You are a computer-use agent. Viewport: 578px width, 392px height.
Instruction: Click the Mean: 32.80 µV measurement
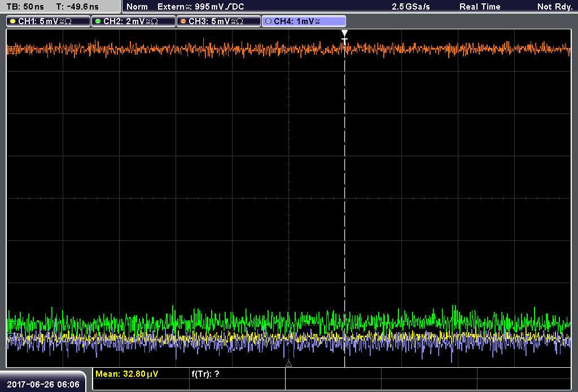126,374
